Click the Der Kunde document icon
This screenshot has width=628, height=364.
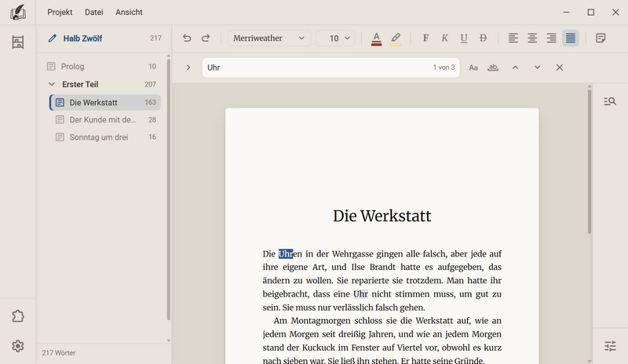click(x=60, y=120)
